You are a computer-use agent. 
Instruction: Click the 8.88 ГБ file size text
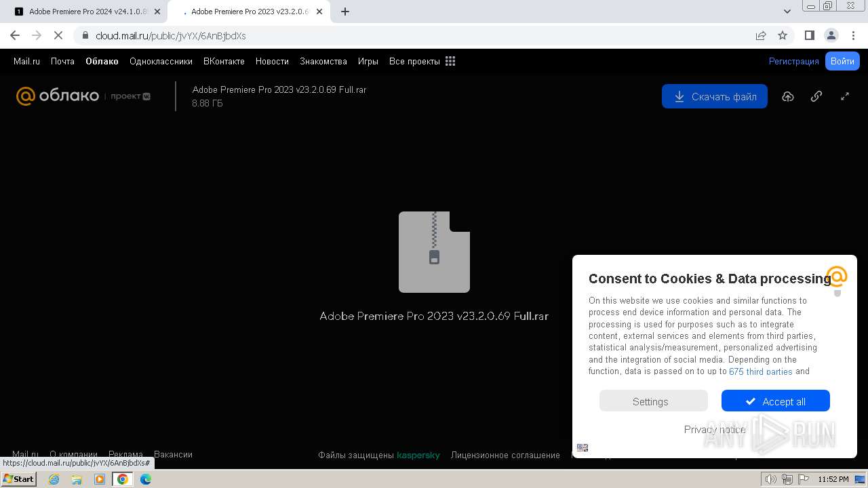[x=208, y=103]
